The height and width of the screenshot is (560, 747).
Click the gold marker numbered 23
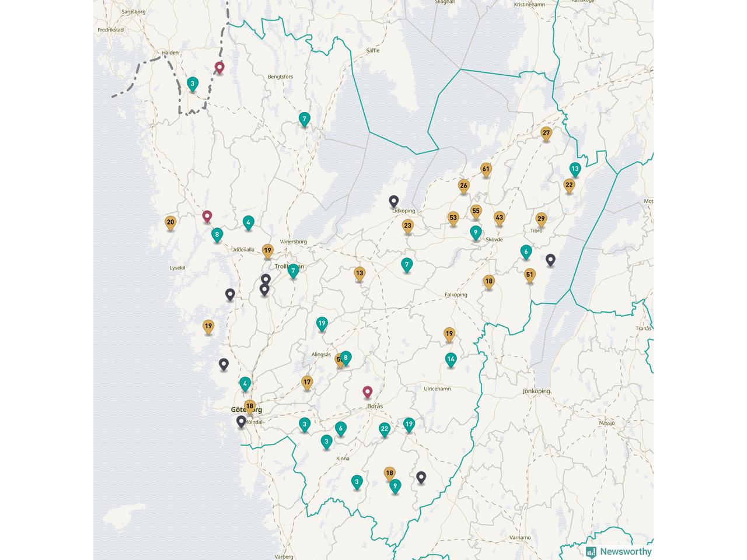pos(408,226)
